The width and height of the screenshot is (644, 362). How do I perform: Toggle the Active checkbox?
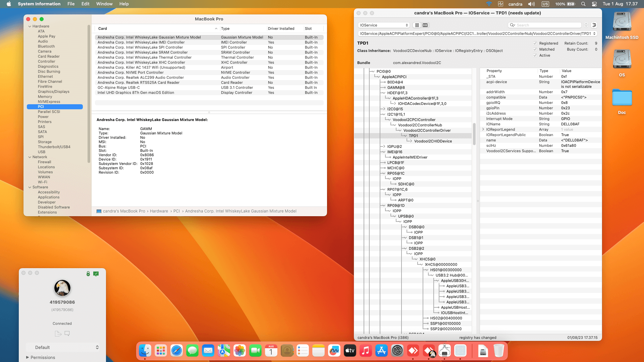click(535, 55)
